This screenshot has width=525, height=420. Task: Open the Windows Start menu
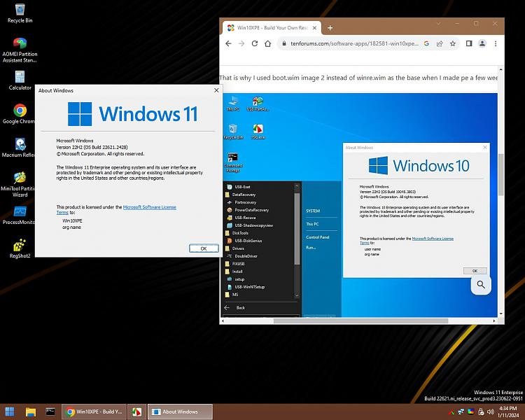pyautogui.click(x=10, y=412)
